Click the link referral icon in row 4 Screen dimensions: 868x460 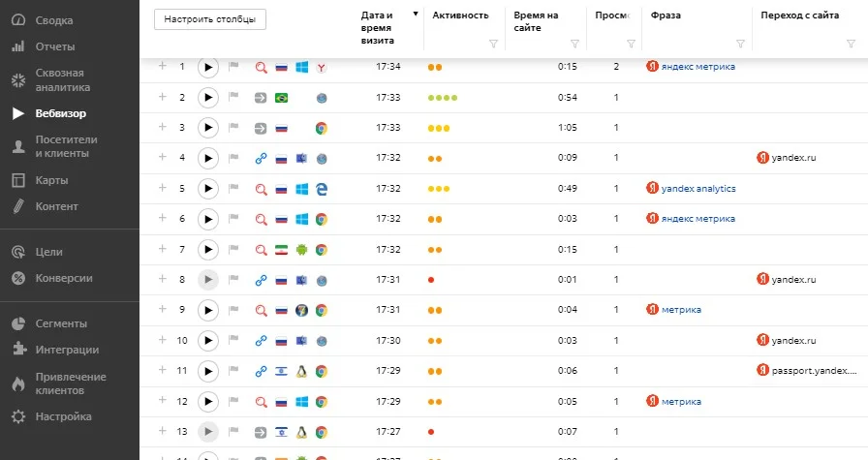pos(260,159)
